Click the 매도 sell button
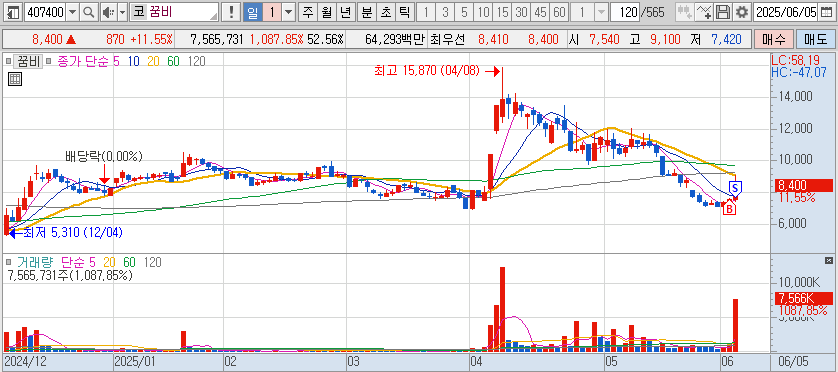 (x=815, y=39)
